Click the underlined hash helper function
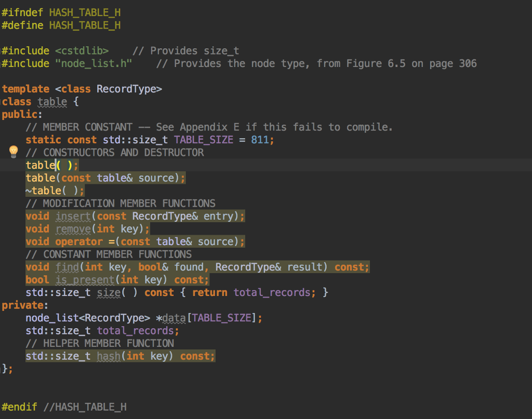The image size is (532, 419). pos(108,356)
